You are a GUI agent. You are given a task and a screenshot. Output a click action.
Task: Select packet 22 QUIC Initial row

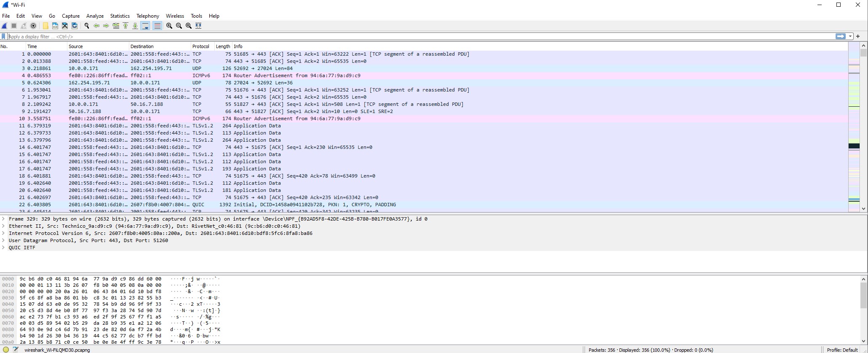pos(424,205)
